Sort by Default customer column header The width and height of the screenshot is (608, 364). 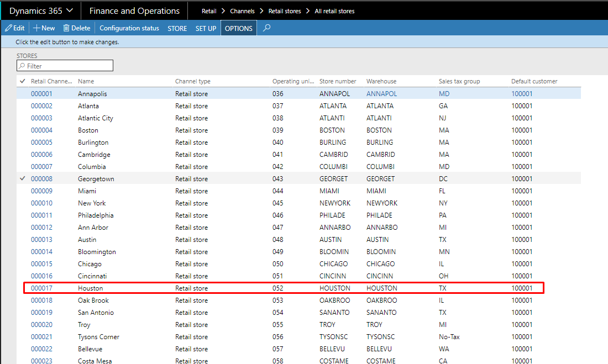(x=534, y=81)
